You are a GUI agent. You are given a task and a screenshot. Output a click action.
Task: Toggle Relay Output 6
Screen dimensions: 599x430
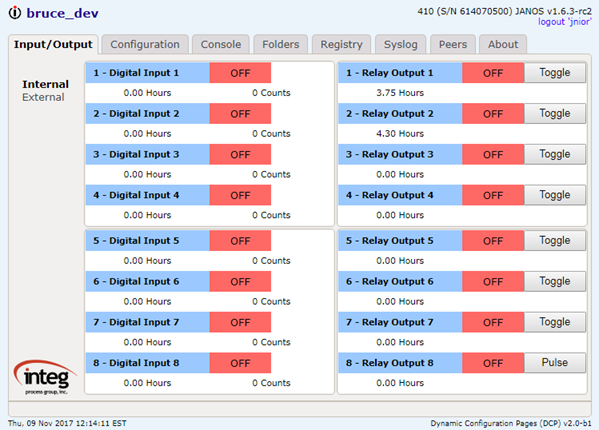click(555, 281)
